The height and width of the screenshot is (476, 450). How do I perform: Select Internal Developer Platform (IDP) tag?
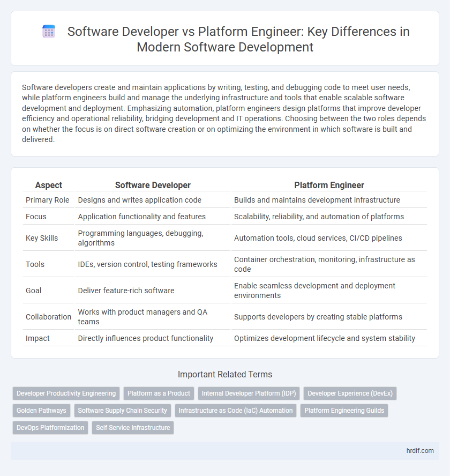[x=249, y=393]
